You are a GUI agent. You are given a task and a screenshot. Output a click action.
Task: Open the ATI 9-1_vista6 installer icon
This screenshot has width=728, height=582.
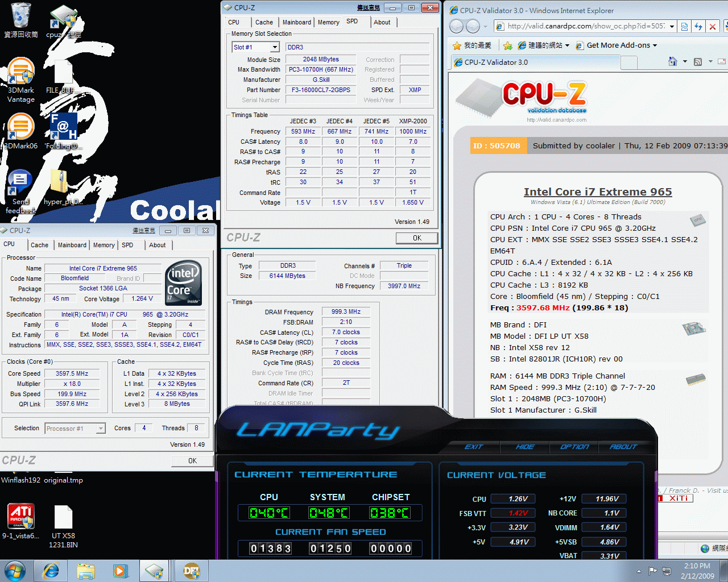(x=21, y=521)
